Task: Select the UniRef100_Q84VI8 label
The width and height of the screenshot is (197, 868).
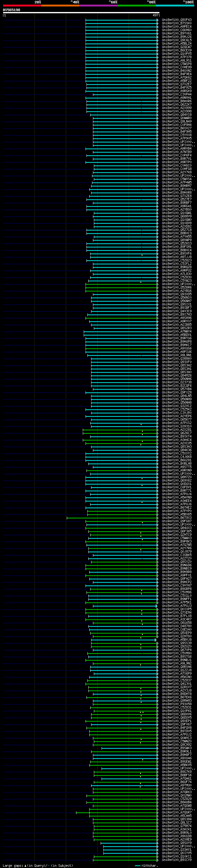Action: click(x=177, y=115)
